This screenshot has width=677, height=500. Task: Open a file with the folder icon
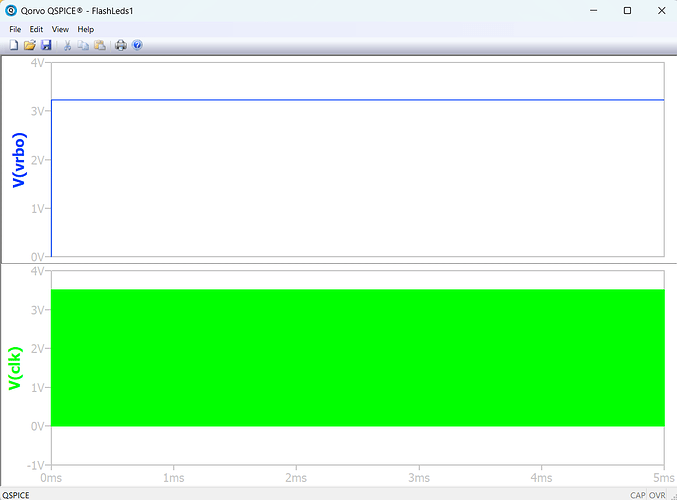click(x=30, y=45)
